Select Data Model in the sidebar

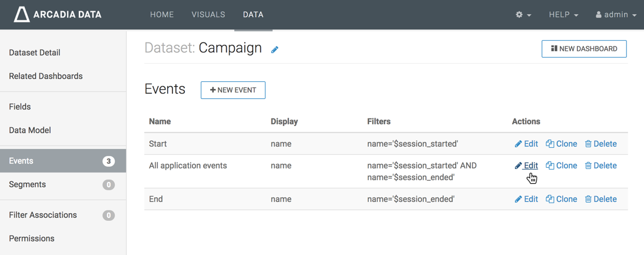[x=30, y=130]
